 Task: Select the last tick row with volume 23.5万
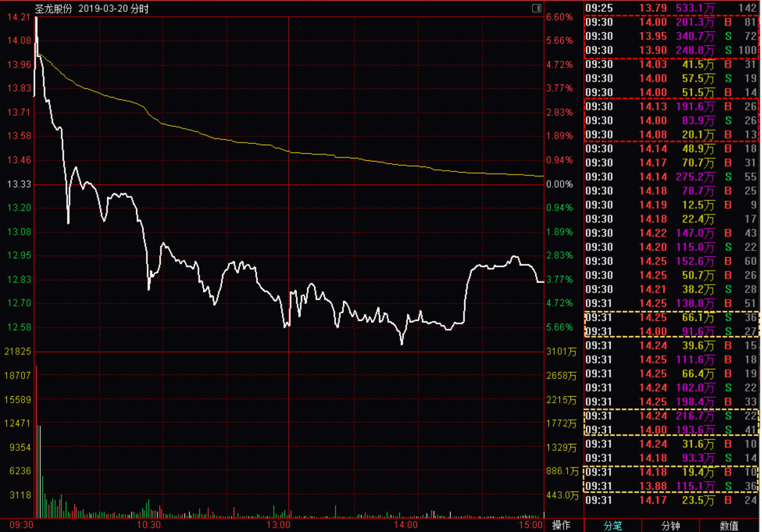(671, 500)
